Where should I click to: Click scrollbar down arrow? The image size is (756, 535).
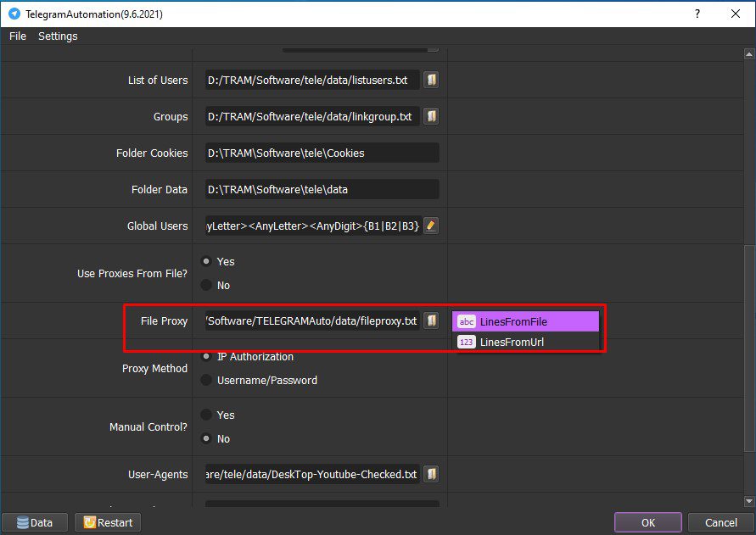click(x=748, y=501)
